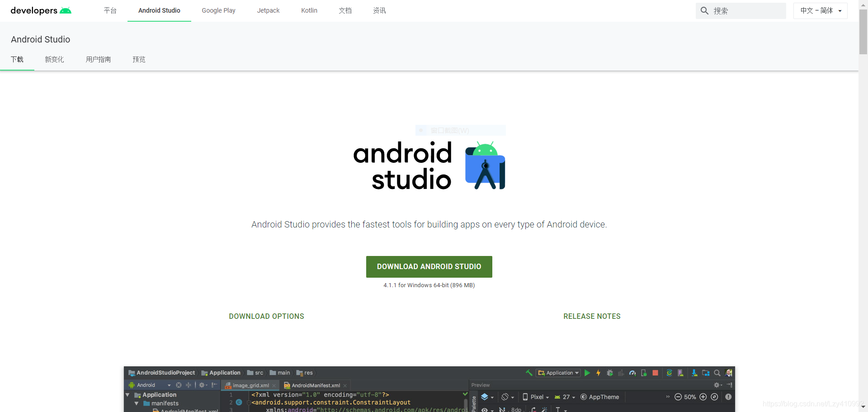Click the Profile gauge icon
This screenshot has width=868, height=412.
click(x=632, y=373)
